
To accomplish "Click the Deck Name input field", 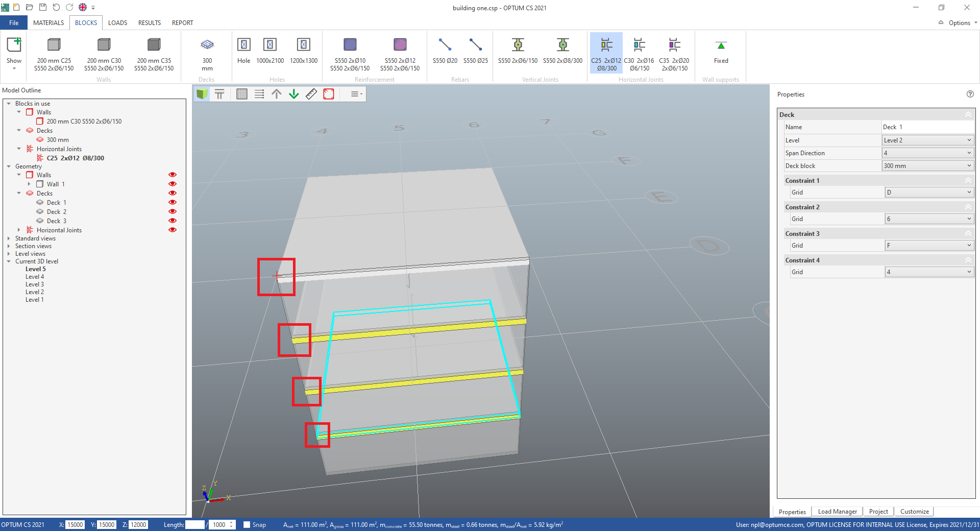I will (927, 127).
